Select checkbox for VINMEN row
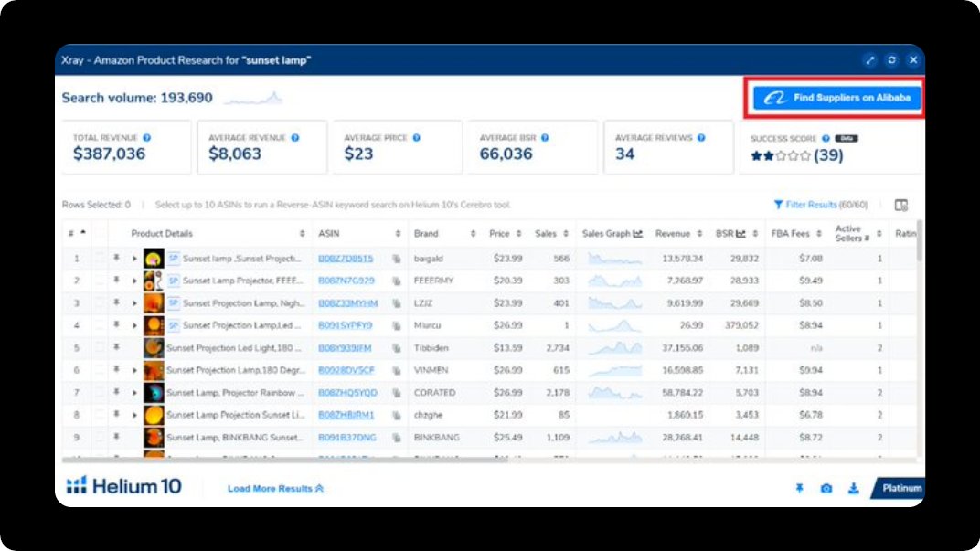980x551 pixels. (x=100, y=370)
